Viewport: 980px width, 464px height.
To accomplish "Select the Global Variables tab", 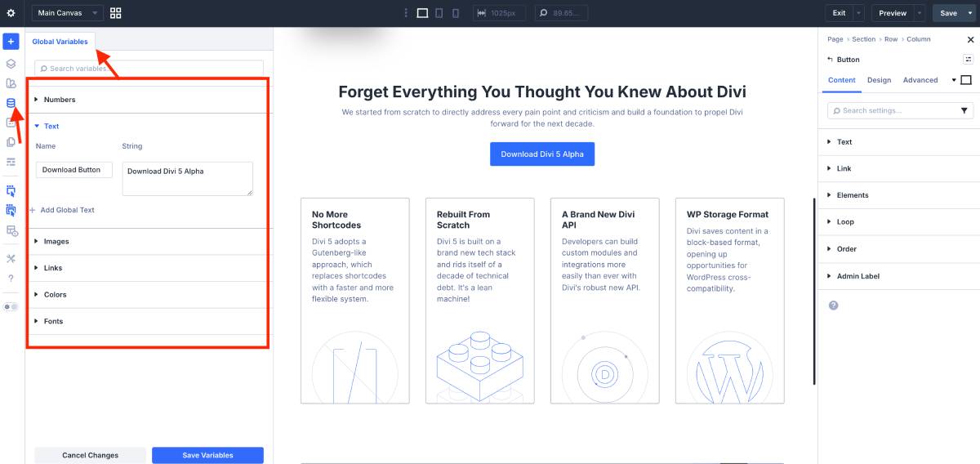I will pyautogui.click(x=60, y=42).
